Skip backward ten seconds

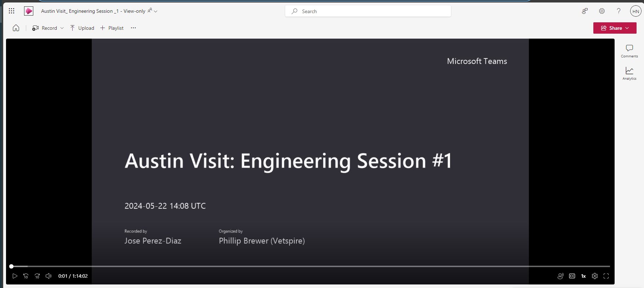coord(26,276)
